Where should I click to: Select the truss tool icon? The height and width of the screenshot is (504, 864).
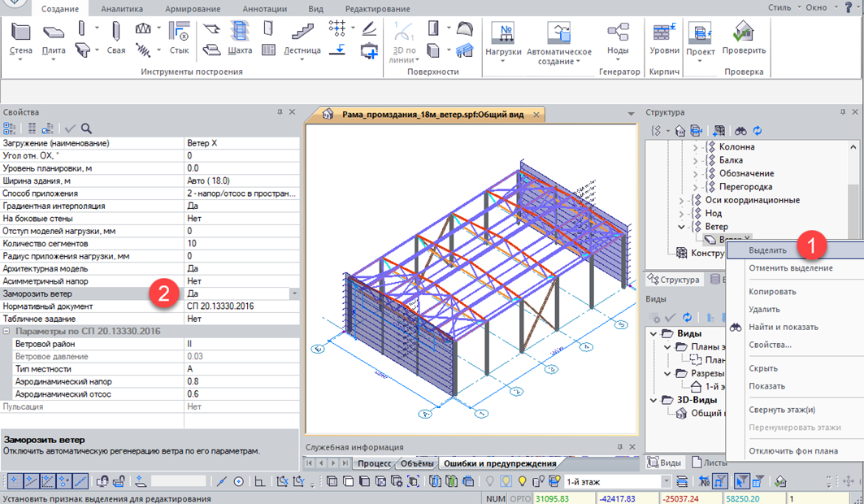[x=143, y=28]
